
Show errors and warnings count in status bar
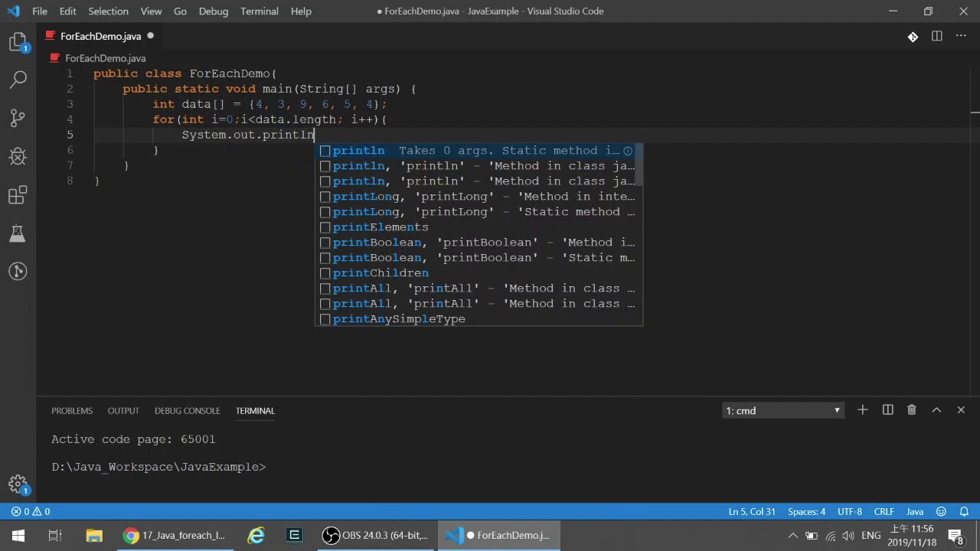coord(31,511)
